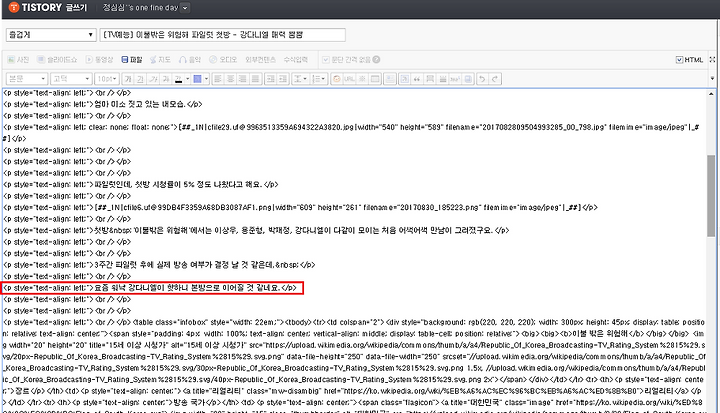720x413 pixels.
Task: Open 수식입력 formula input option
Action: (295, 60)
